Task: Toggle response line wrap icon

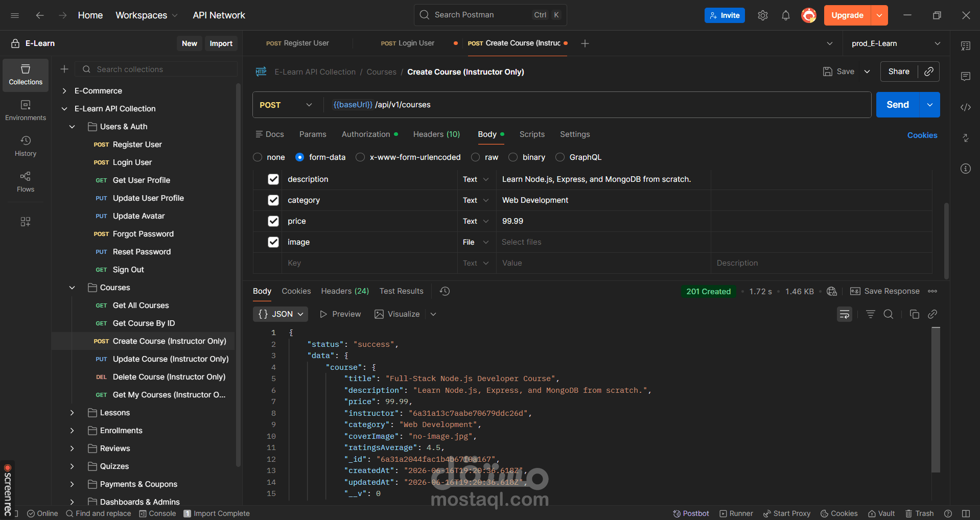Action: [x=845, y=314]
